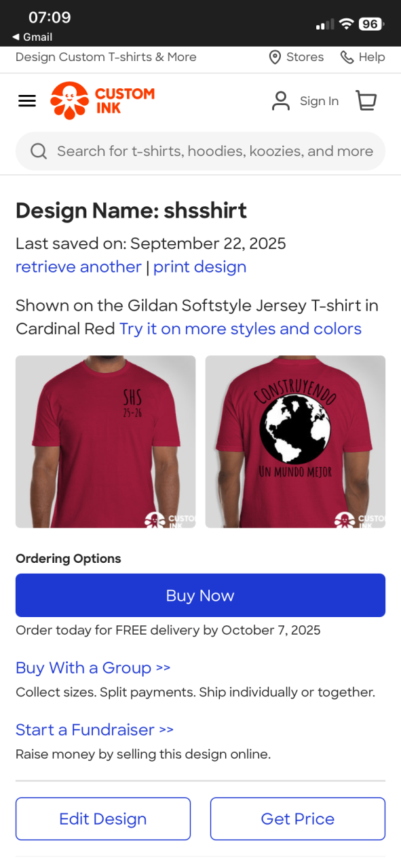
Task: View the back shirt globe thumbnail
Action: tap(295, 441)
